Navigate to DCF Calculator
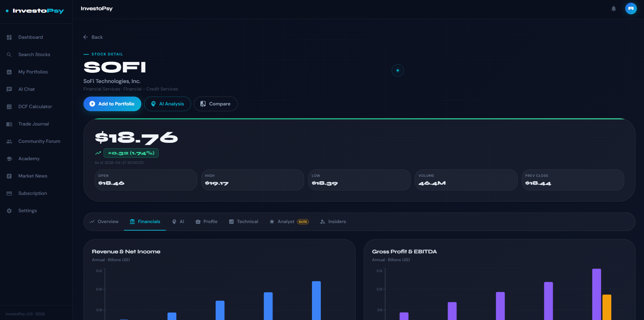 click(36, 107)
